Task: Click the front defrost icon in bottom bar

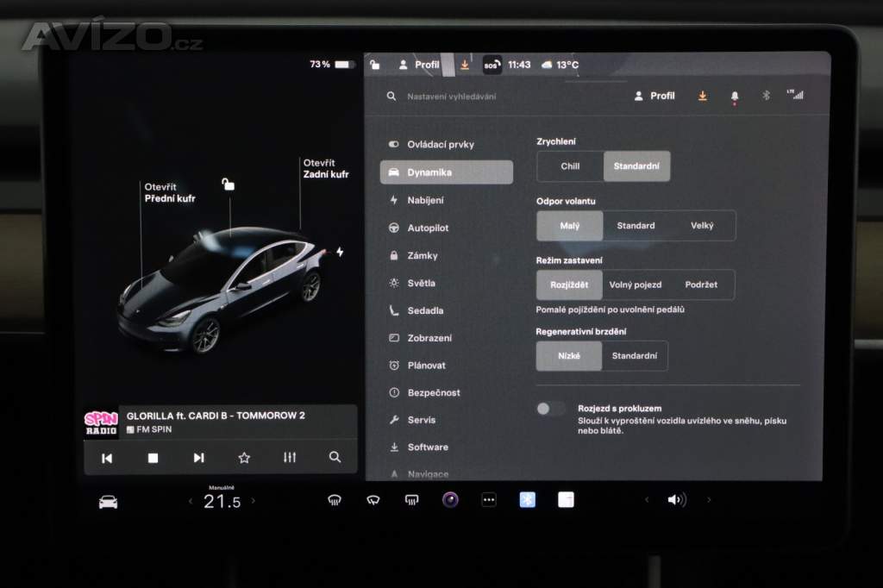Action: point(335,500)
